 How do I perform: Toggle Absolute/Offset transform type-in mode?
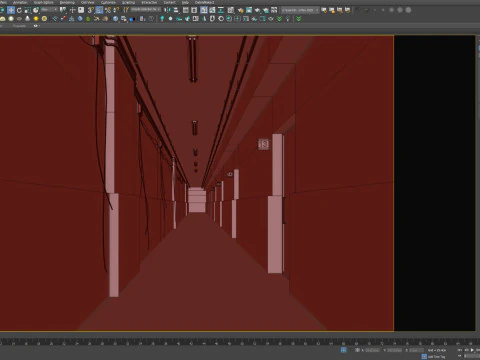coord(357,350)
